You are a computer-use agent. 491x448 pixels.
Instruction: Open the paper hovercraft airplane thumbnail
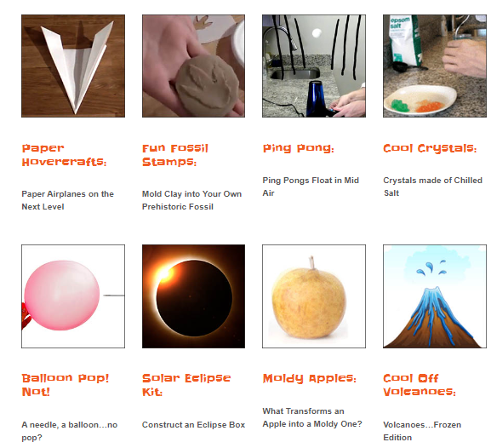(x=73, y=66)
